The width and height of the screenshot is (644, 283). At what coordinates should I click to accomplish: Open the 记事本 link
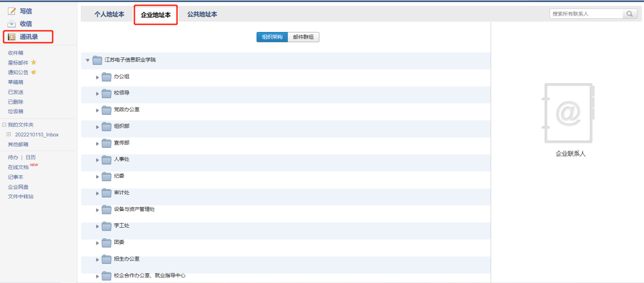pyautogui.click(x=15, y=177)
